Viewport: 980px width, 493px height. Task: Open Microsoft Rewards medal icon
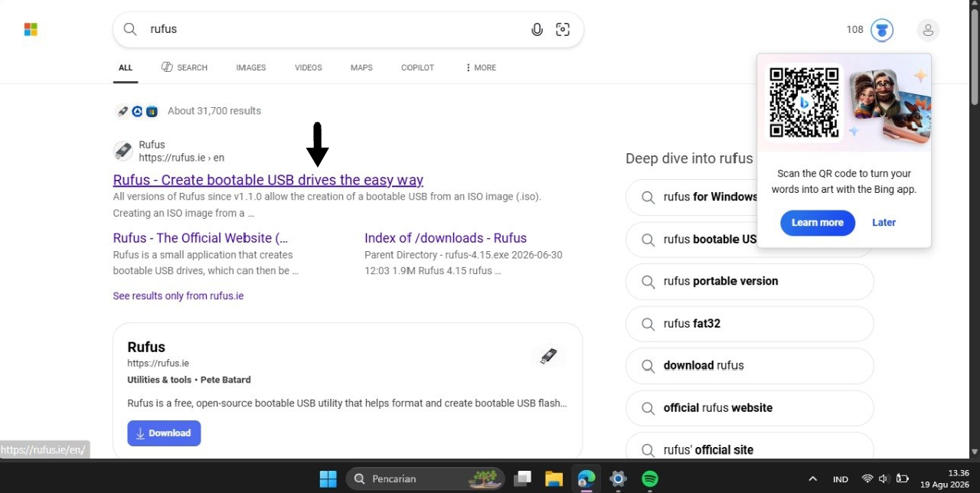[x=882, y=30]
